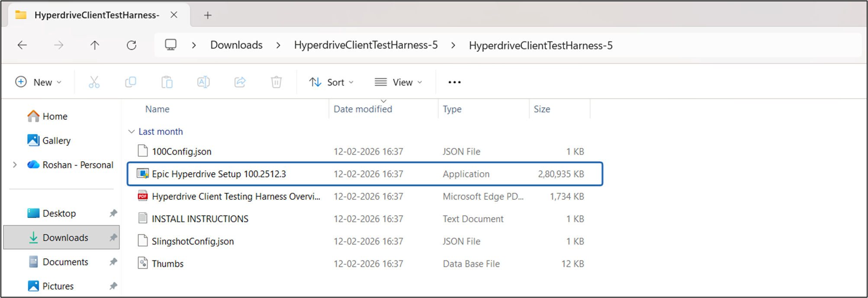Image resolution: width=868 pixels, height=298 pixels.
Task: Click the Copy icon in toolbar
Action: (x=130, y=82)
